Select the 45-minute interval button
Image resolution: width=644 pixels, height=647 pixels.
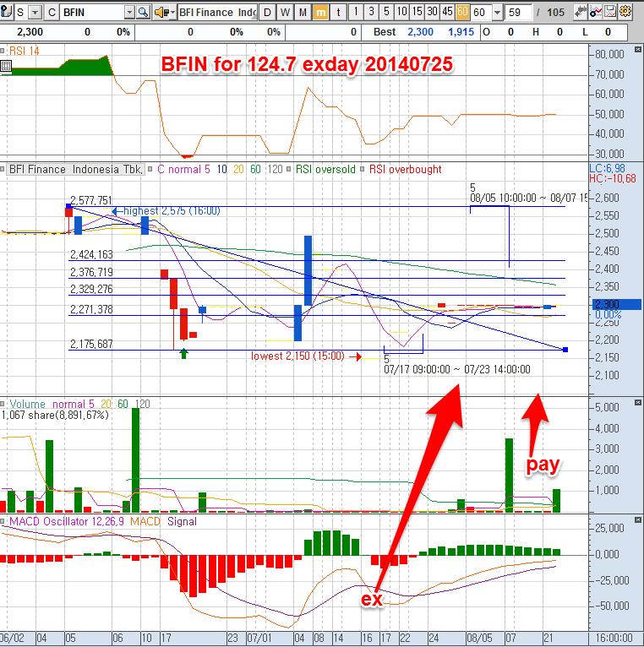tap(447, 12)
